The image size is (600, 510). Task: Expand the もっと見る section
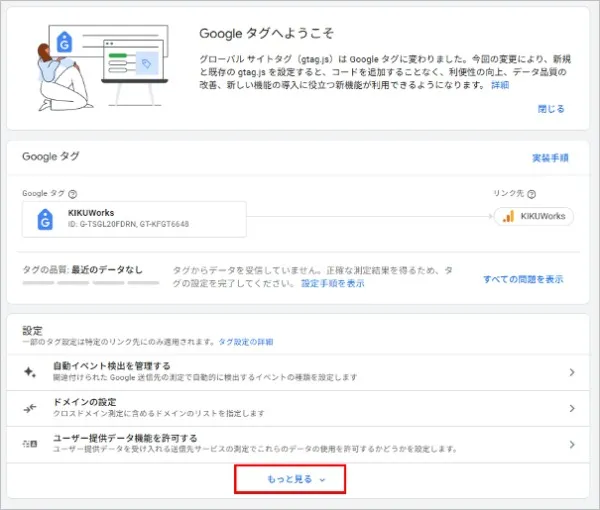[x=290, y=479]
